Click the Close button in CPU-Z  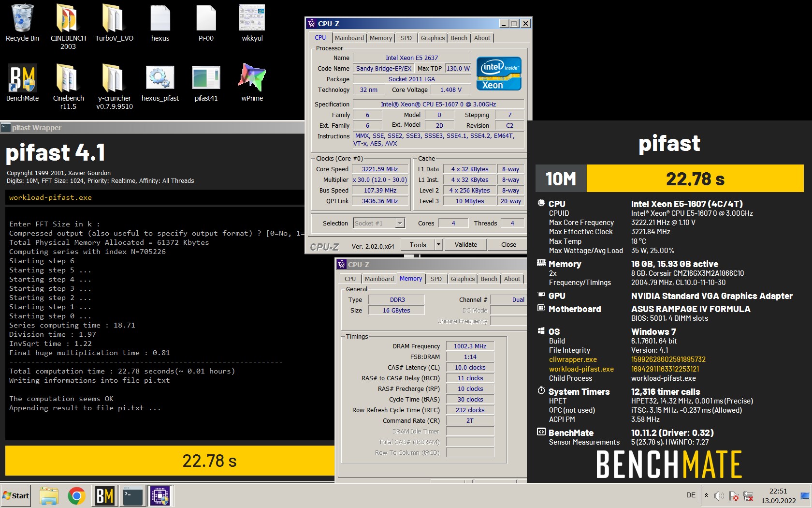(x=508, y=244)
